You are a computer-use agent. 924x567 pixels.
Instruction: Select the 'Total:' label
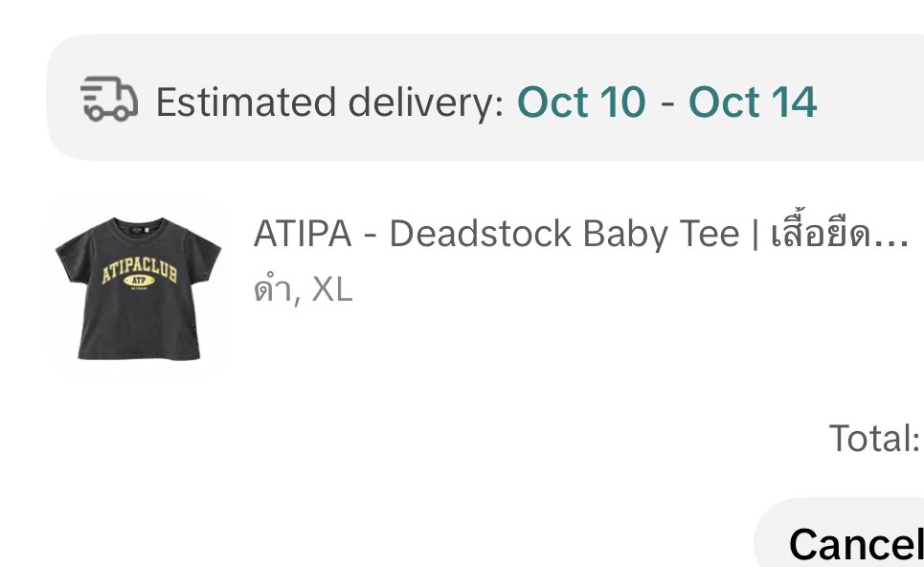874,439
